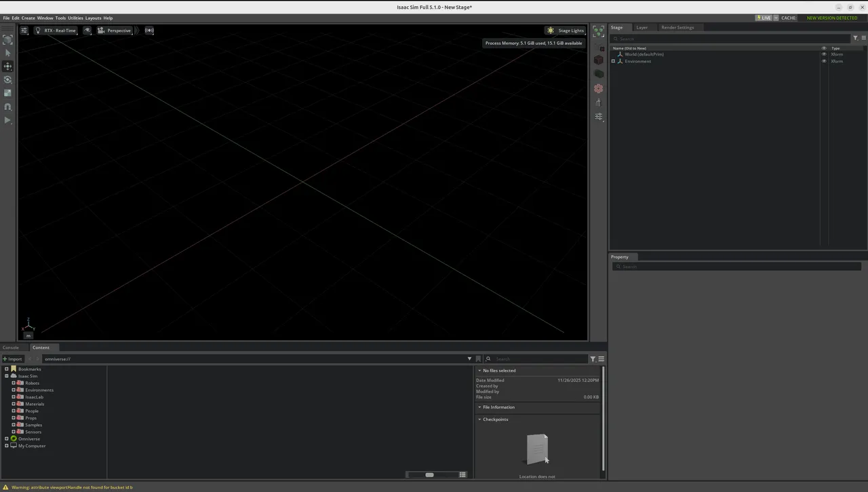Click the Snap magnet icon
868x492 pixels.
tap(8, 107)
